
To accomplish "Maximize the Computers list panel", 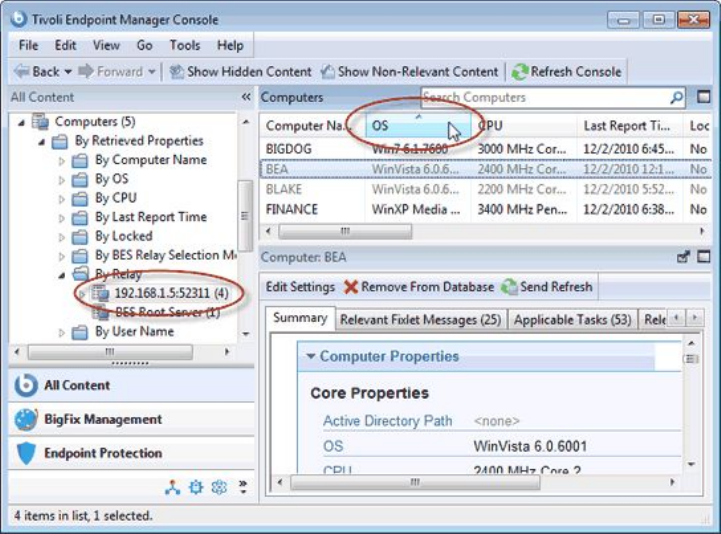I will coord(703,97).
